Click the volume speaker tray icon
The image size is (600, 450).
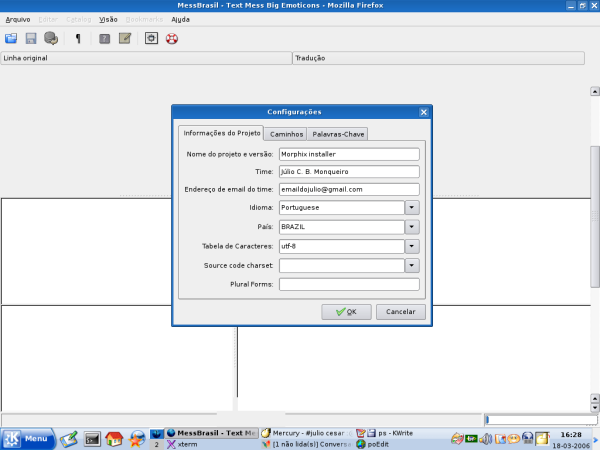tap(486, 439)
